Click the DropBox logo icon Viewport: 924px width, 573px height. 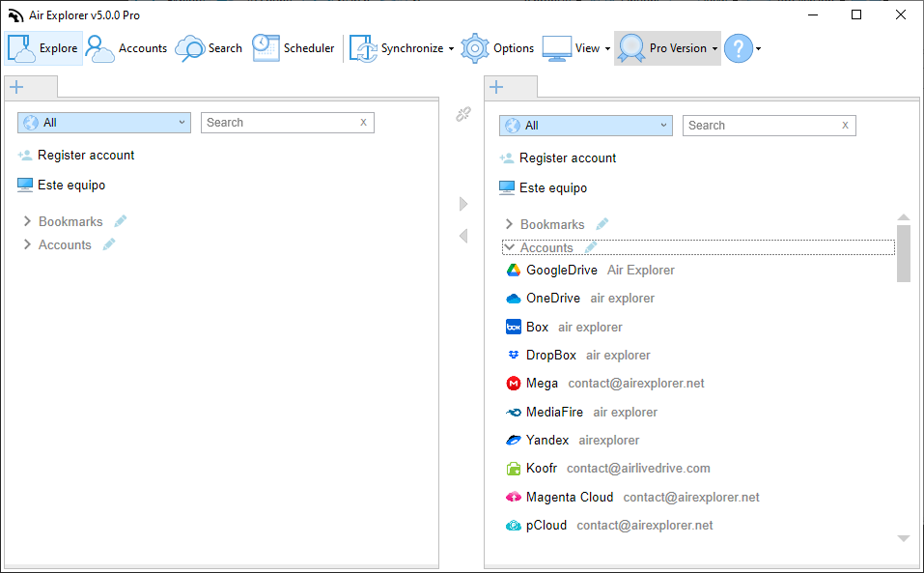514,355
